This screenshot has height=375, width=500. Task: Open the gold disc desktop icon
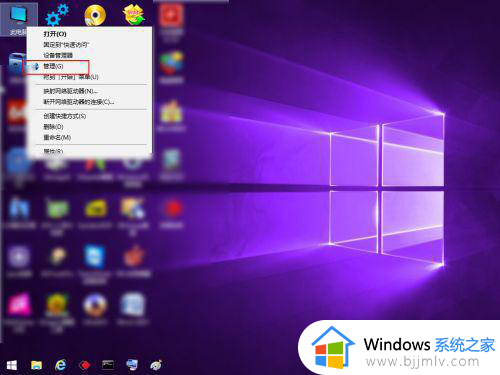coord(95,15)
